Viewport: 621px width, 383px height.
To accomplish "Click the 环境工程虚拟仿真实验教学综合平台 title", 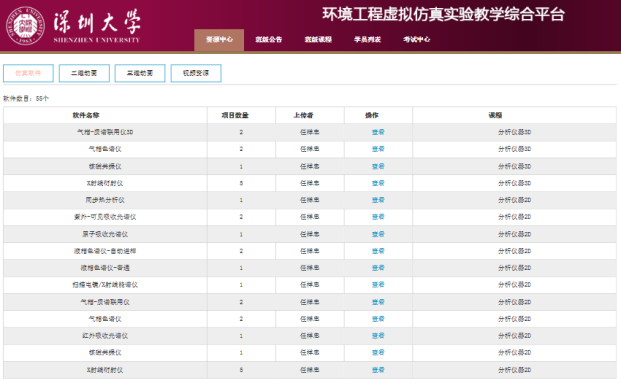I will 443,14.
